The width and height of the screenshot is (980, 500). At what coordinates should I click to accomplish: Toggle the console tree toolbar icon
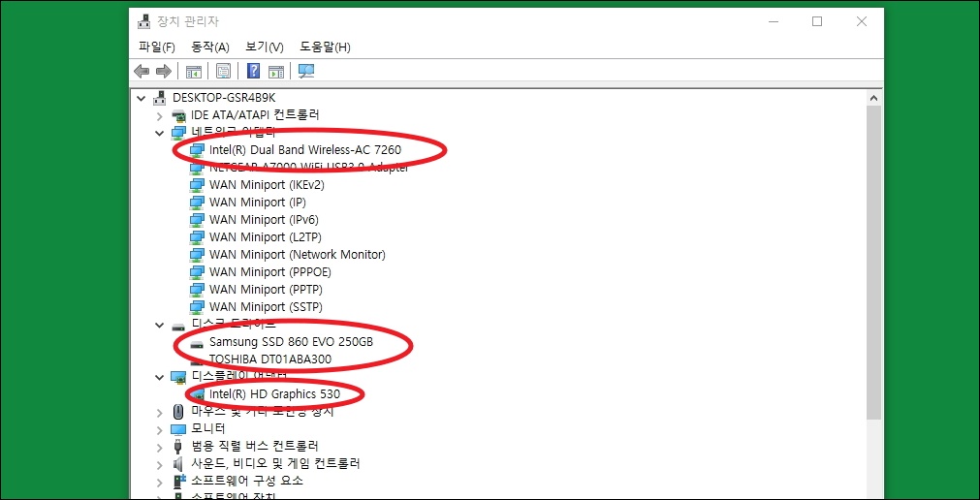pyautogui.click(x=194, y=72)
